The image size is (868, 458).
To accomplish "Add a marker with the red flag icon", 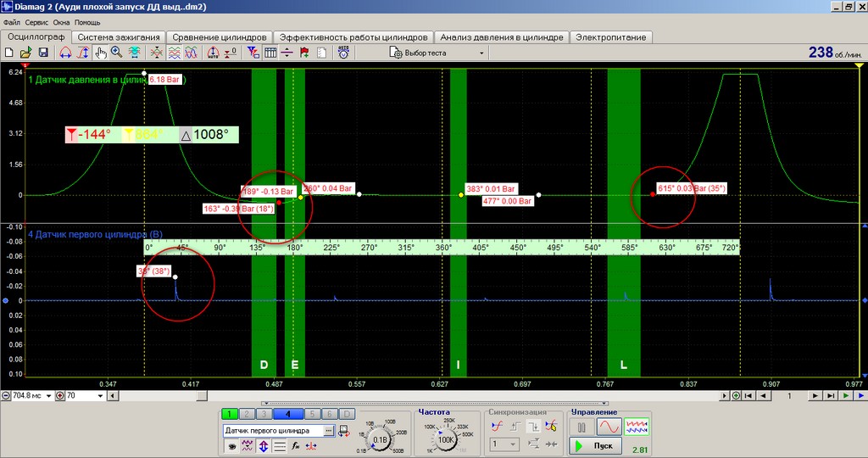I will coord(304,53).
